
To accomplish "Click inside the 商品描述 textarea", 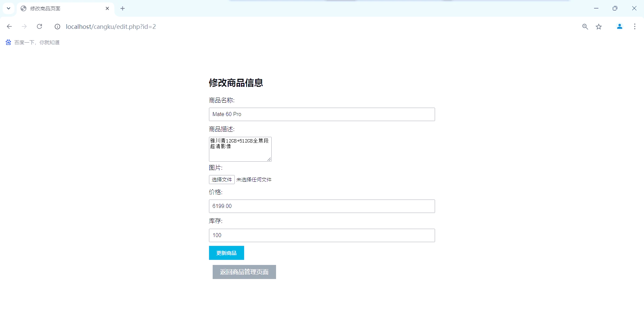I will point(240,149).
